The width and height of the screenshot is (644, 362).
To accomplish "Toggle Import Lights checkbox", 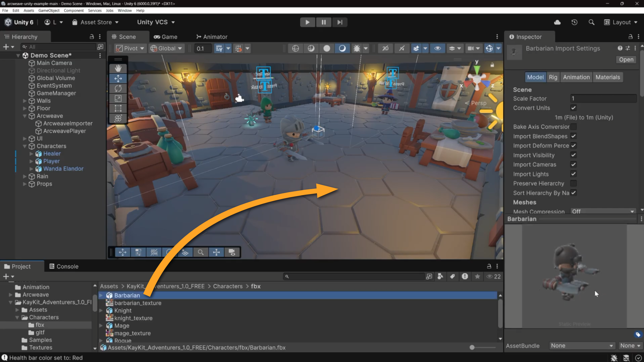I will point(573,174).
